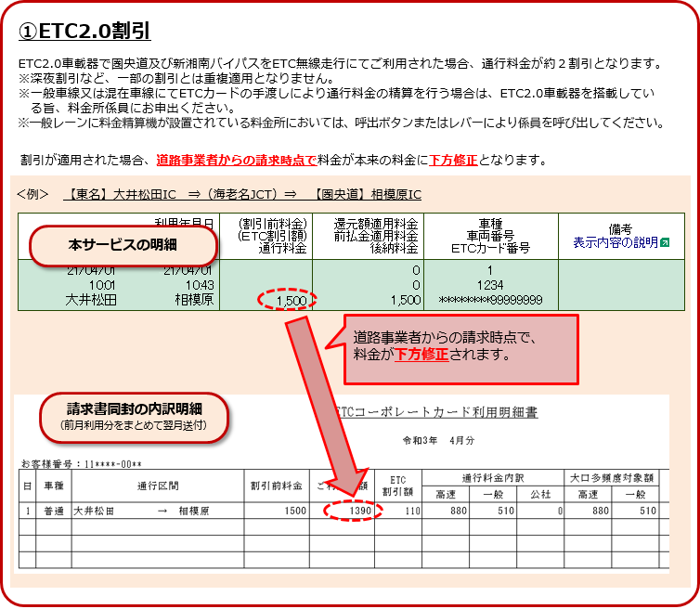Click the 通行料金 column header in upper table
The image size is (700, 609).
tap(282, 248)
